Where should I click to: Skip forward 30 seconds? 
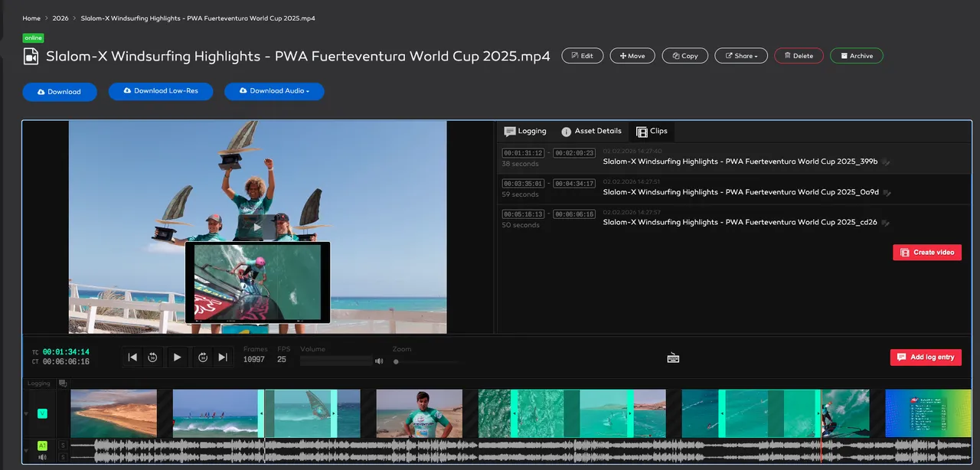(203, 357)
